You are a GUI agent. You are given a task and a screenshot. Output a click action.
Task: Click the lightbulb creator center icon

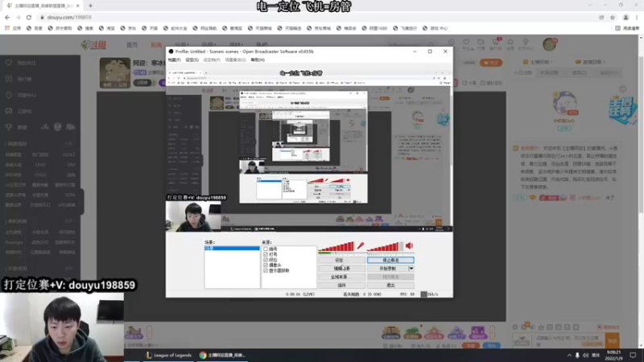[x=526, y=42]
